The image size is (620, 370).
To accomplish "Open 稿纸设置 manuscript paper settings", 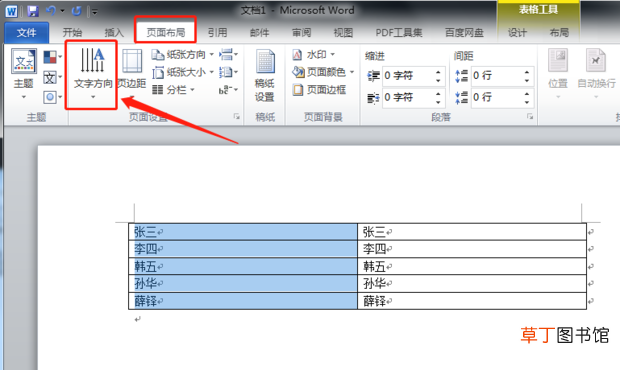I will point(265,75).
